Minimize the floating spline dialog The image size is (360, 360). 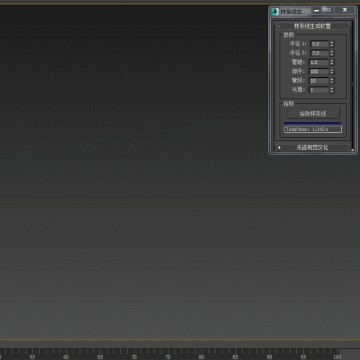(x=316, y=11)
